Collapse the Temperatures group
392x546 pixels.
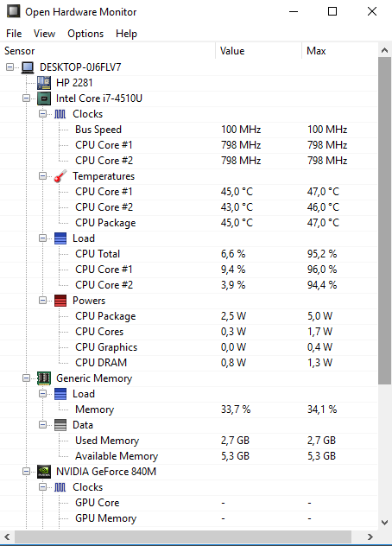coord(42,176)
